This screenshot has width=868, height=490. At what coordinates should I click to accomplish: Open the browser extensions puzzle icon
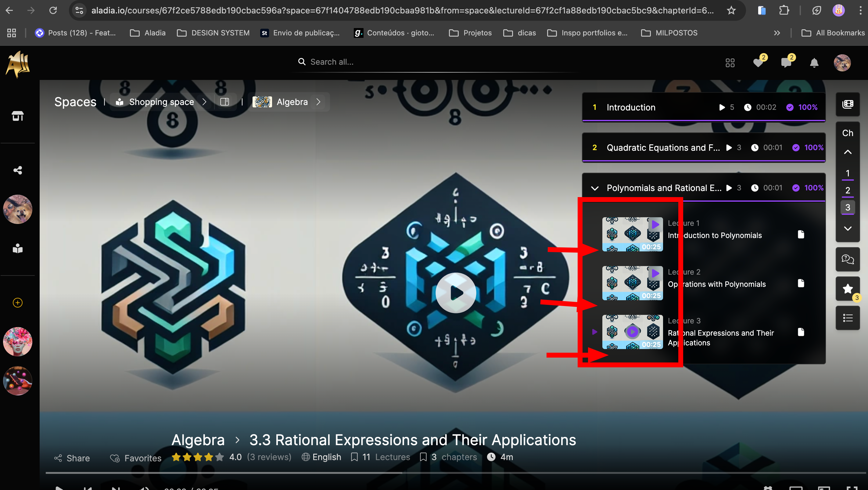point(784,10)
